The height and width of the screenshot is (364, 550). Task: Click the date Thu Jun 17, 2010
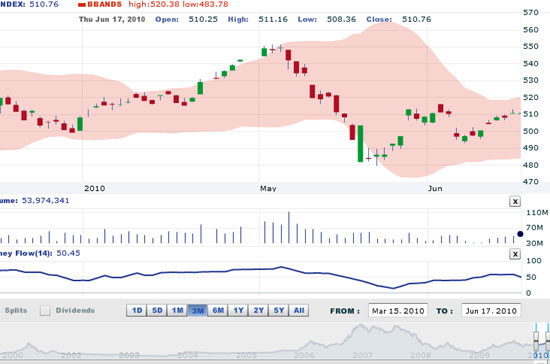112,19
